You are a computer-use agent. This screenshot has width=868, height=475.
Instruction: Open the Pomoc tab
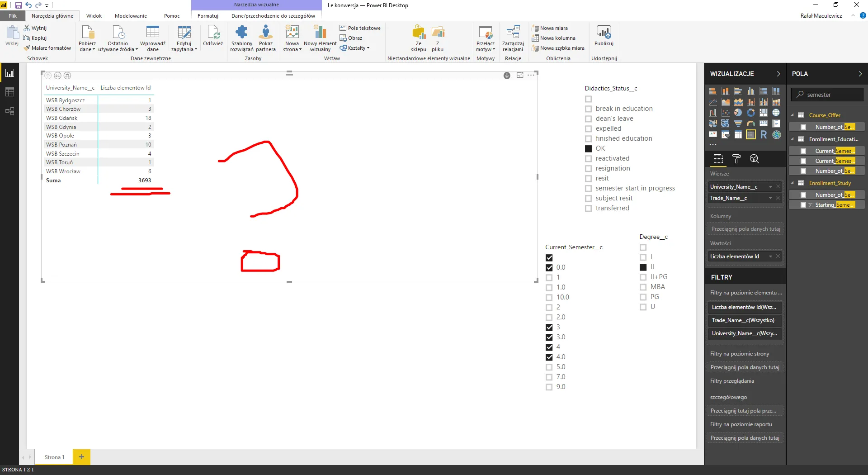click(x=172, y=16)
